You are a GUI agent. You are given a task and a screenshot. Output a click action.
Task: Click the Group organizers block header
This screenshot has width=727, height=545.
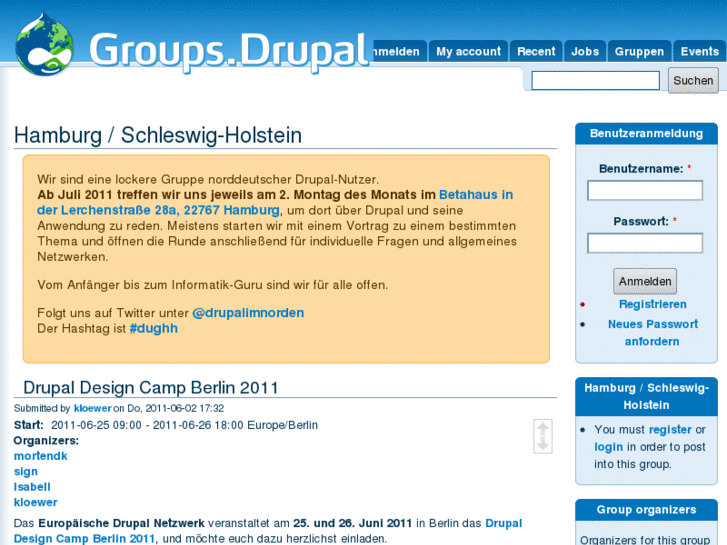click(646, 510)
